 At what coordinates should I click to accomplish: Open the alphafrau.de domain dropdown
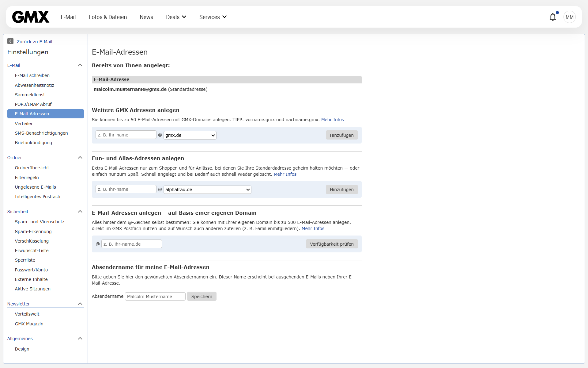pos(207,190)
